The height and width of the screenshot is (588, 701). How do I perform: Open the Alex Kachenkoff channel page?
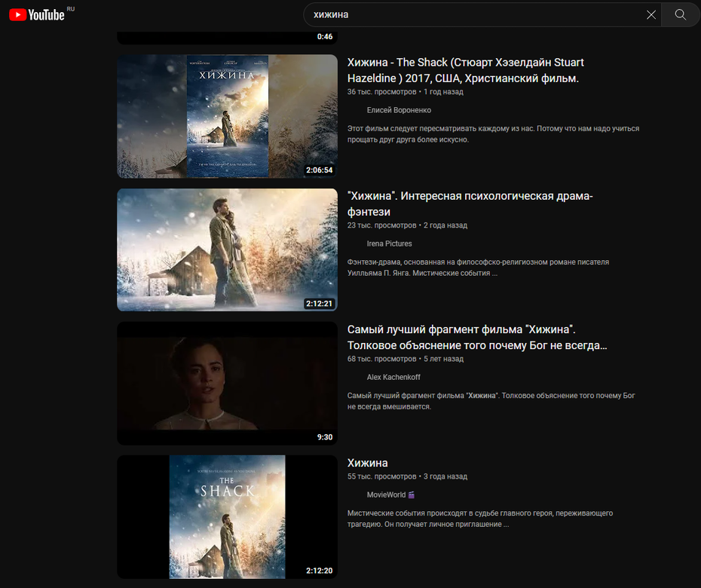pos(393,376)
